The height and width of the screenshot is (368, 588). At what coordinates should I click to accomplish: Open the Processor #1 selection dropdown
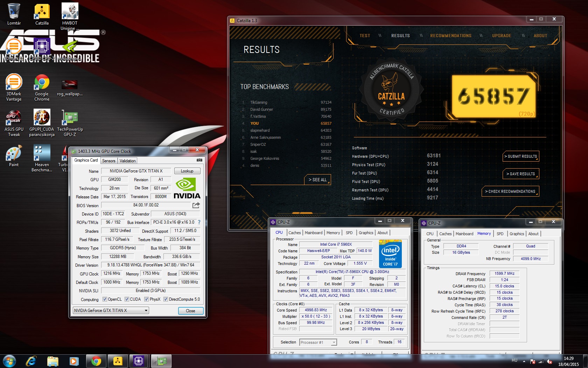[318, 342]
